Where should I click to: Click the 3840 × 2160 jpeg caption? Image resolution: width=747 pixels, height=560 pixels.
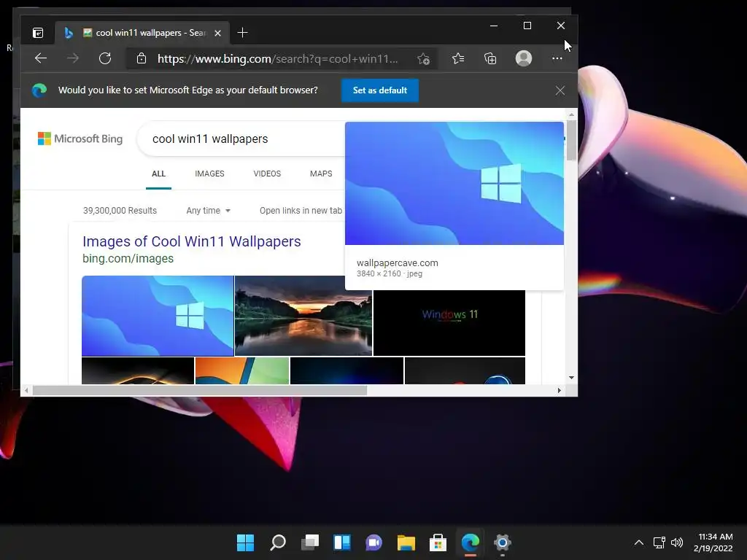[390, 274]
